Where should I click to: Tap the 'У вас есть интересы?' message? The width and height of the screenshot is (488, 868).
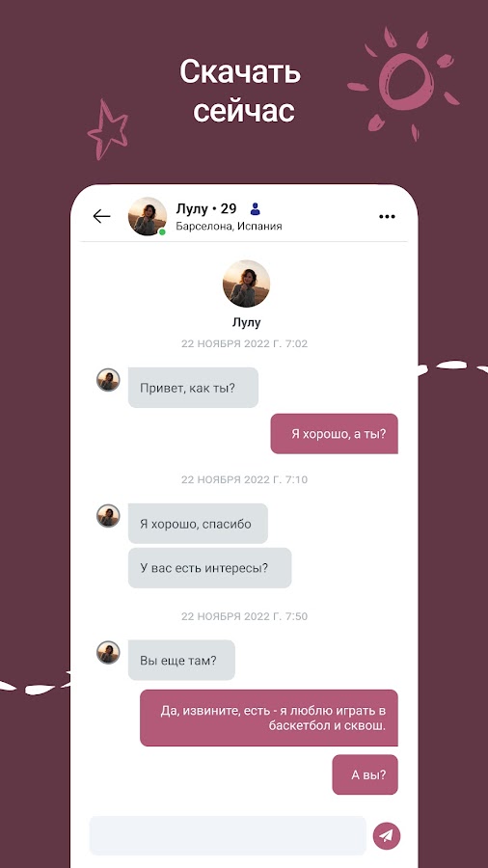pos(209,567)
